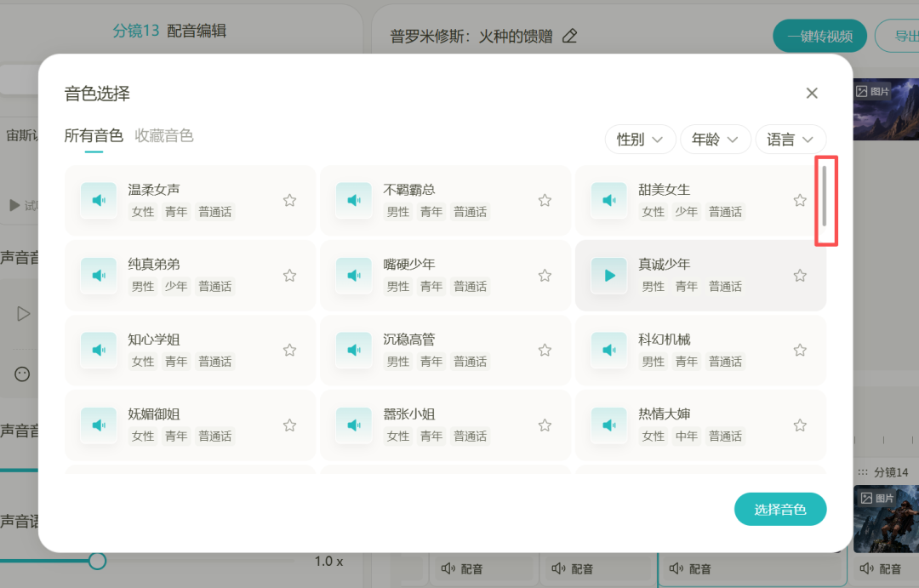919x588 pixels.
Task: Open the 性别 filter dropdown
Action: coord(640,139)
